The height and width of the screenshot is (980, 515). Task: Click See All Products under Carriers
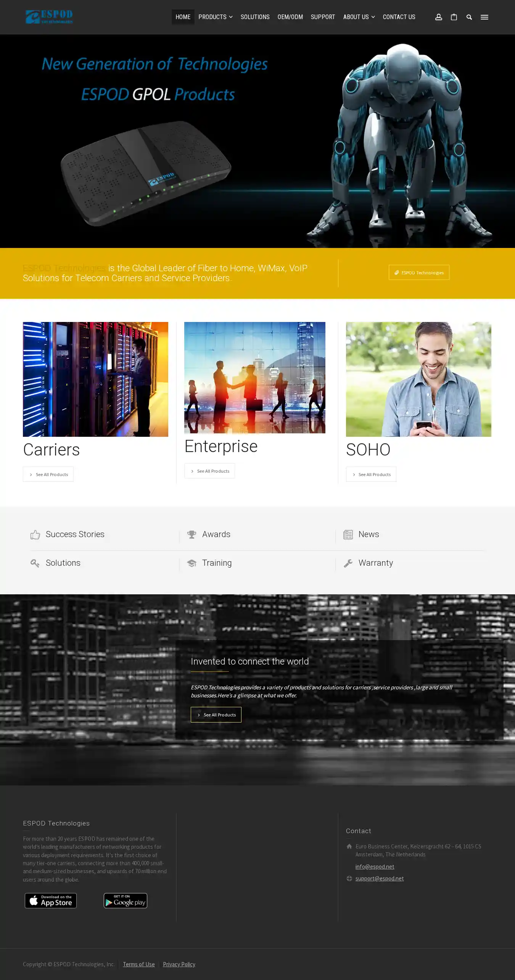tap(48, 475)
